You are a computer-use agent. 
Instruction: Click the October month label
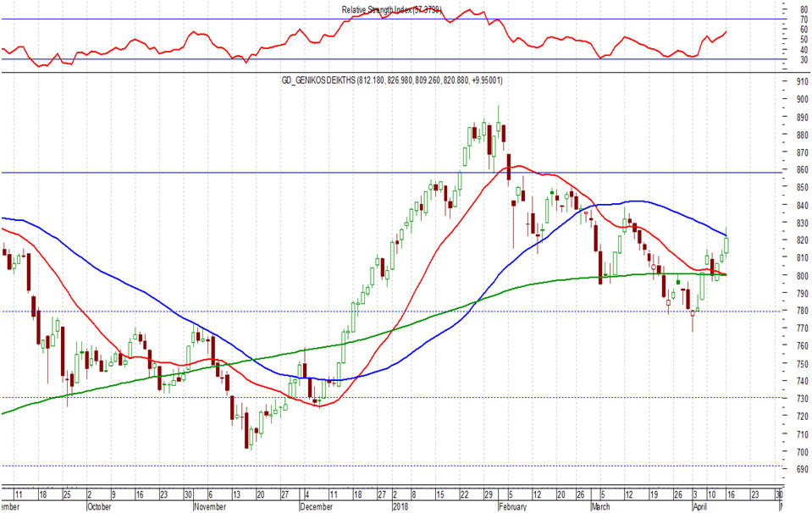click(x=99, y=507)
